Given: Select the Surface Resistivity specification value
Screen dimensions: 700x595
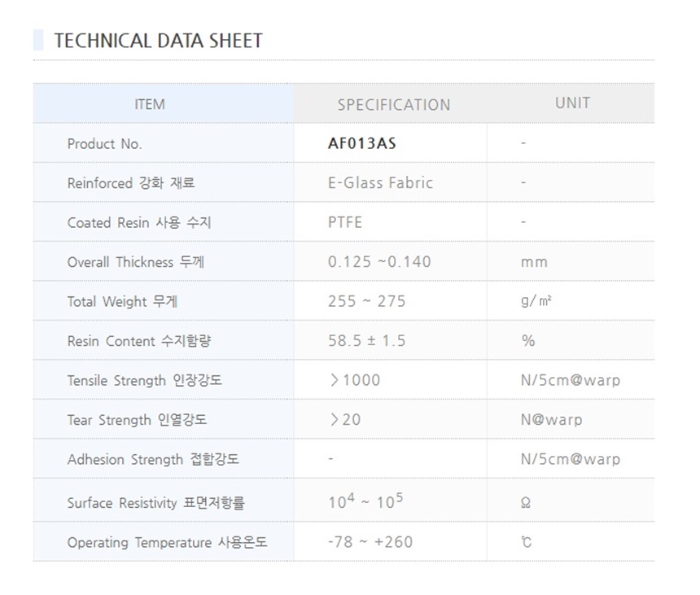Looking at the screenshot, I should (x=365, y=501).
